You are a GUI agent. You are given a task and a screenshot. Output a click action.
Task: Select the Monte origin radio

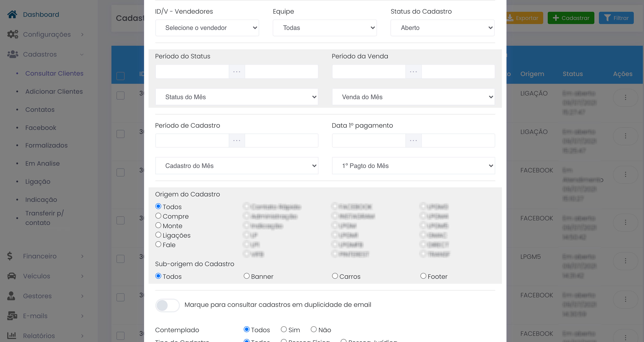coord(158,225)
